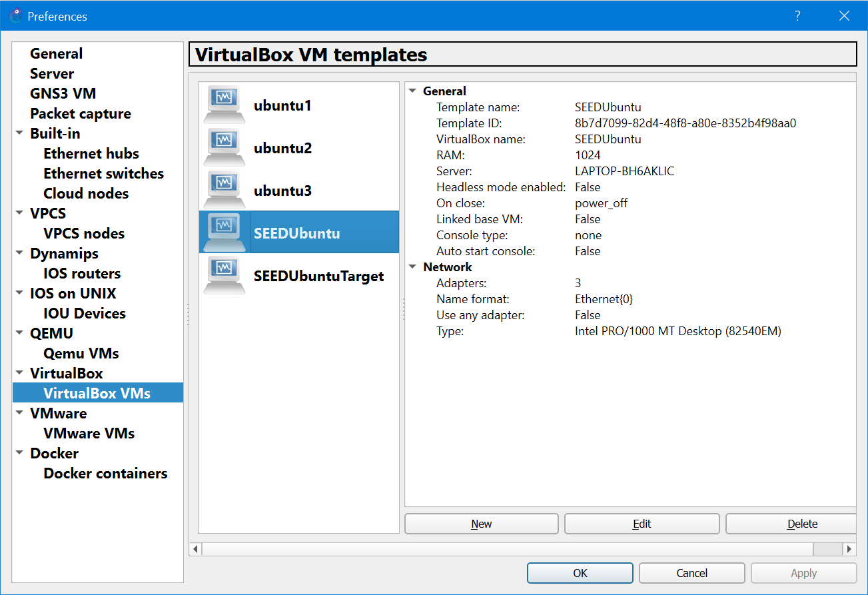Select Cloud nodes in the sidebar
The width and height of the screenshot is (868, 595).
point(86,194)
